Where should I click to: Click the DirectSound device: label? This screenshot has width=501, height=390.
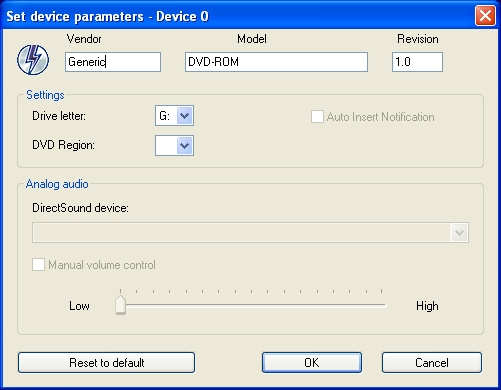[x=80, y=208]
